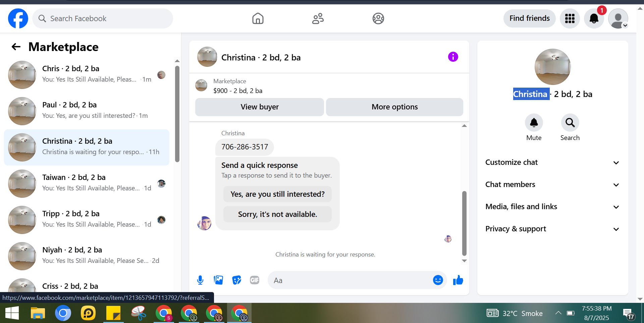Image resolution: width=644 pixels, height=323 pixels.
Task: Go to the Home feed icon
Action: (x=258, y=18)
